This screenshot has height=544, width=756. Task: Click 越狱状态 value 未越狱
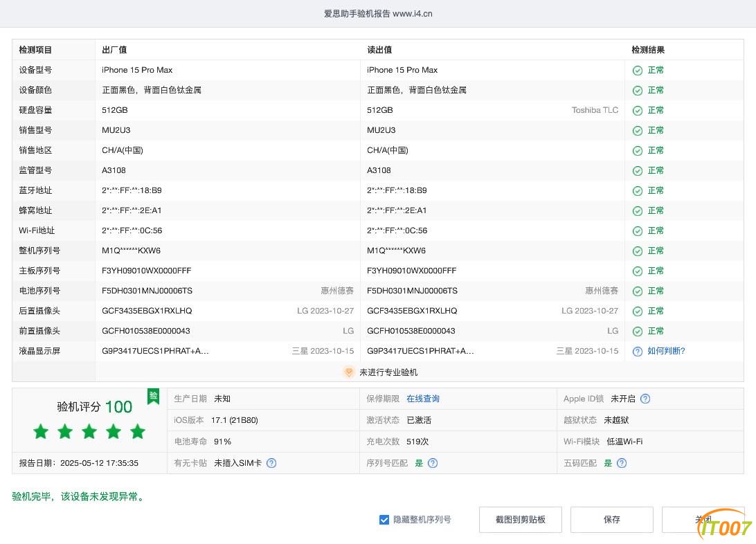(x=616, y=420)
